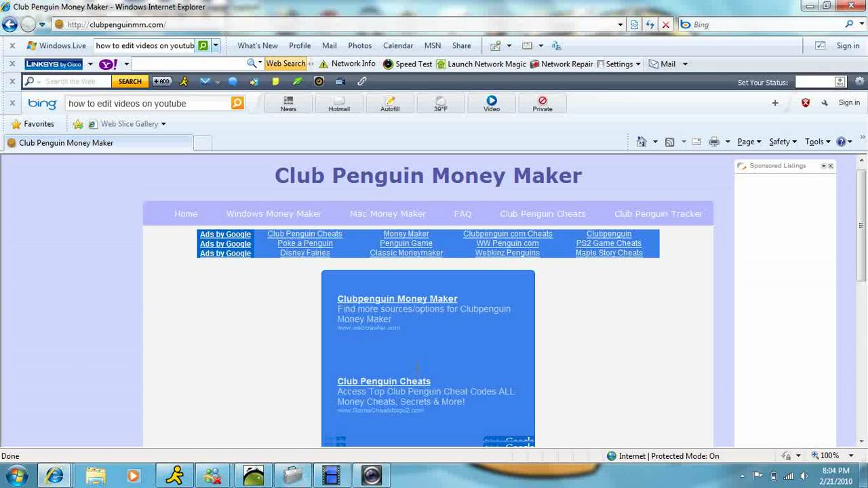Click the AIM toolbar gear settings icon

pos(860,81)
